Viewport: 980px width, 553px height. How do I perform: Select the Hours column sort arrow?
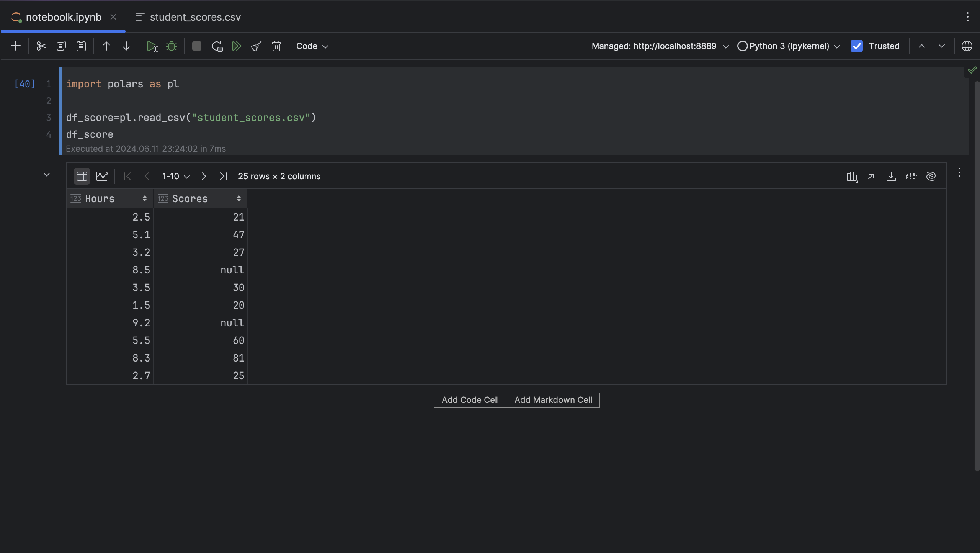144,198
